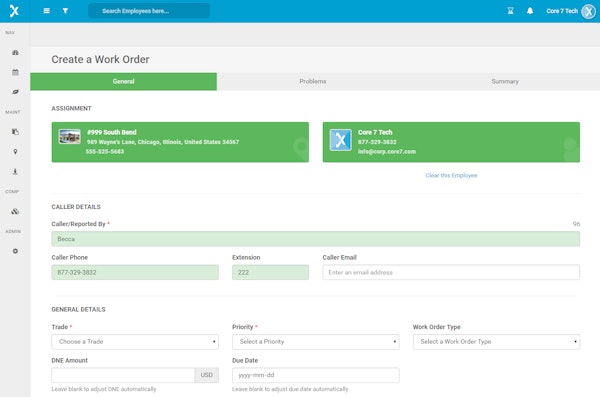Switch to the Problems tab

(313, 81)
